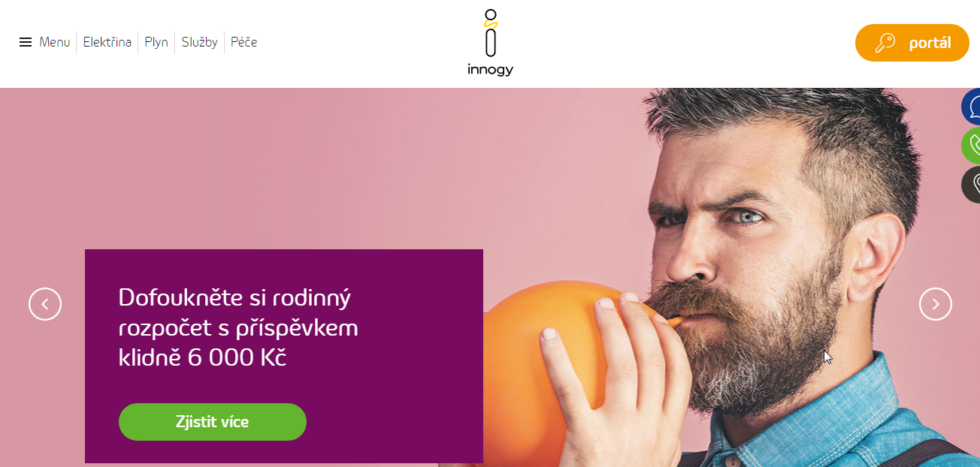
Task: Open the Služby navigation item
Action: pos(199,43)
